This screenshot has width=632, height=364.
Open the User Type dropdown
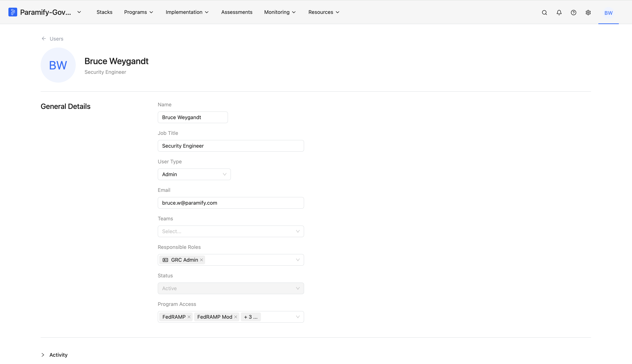click(x=194, y=174)
